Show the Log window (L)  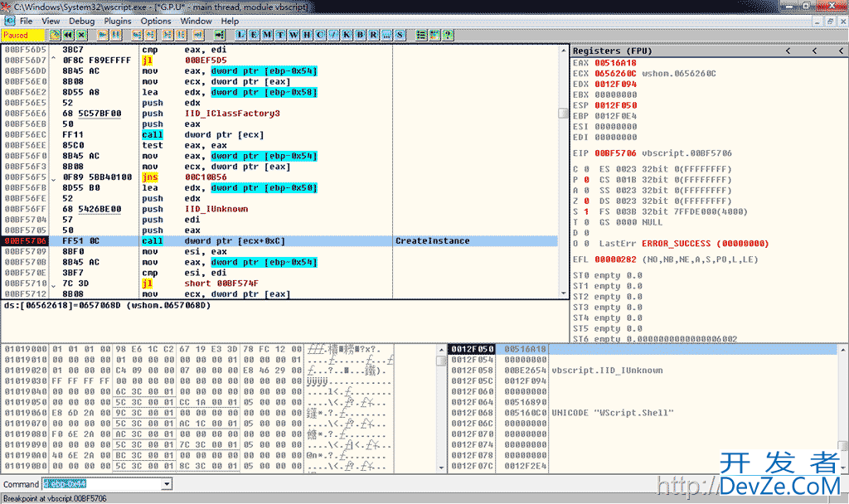[241, 35]
